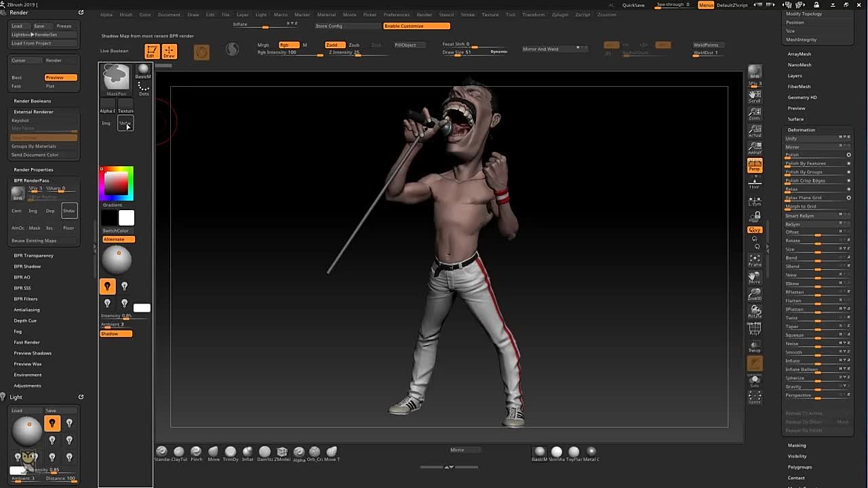The height and width of the screenshot is (488, 868).
Task: Click the Frame view icon
Action: pos(755,260)
